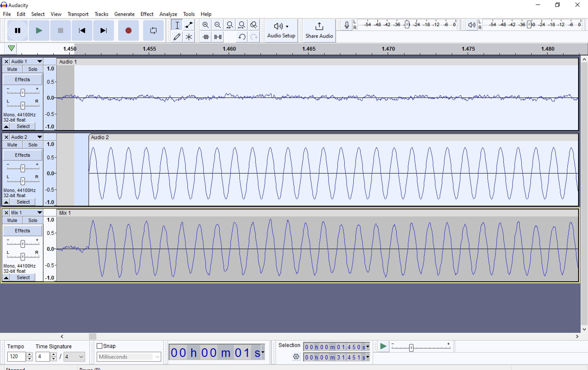The image size is (588, 370).
Task: Open Effects for the Audio 2 track
Action: (x=22, y=155)
